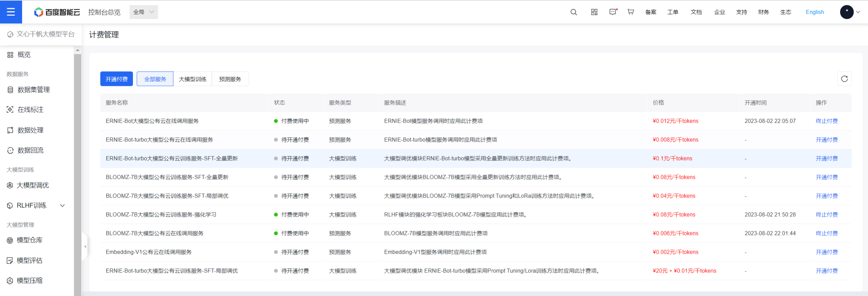868x296 pixels.
Task: Open the hamburger navigation menu
Action: [11, 12]
